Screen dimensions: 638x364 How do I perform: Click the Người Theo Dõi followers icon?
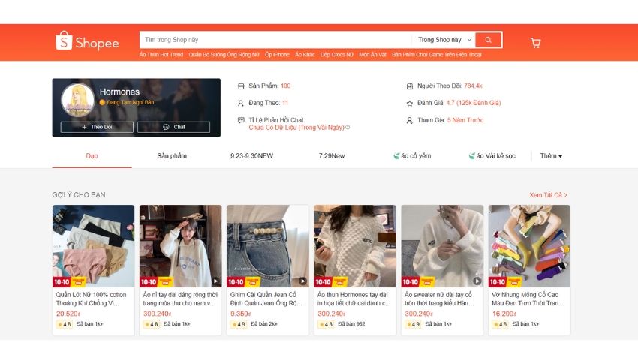409,86
